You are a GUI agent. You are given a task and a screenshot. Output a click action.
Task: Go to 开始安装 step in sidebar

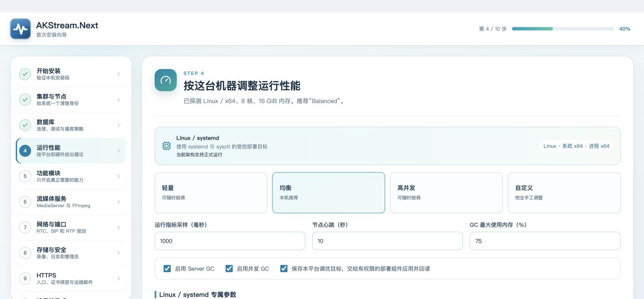click(x=71, y=74)
